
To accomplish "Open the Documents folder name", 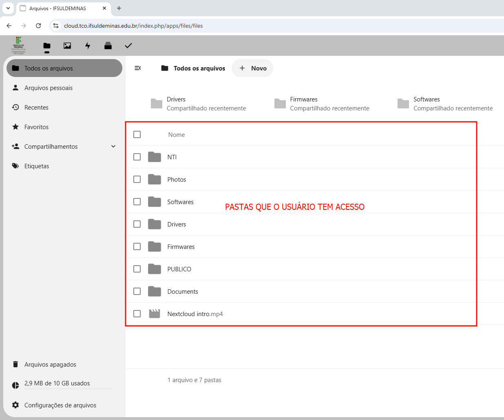I will pos(183,291).
